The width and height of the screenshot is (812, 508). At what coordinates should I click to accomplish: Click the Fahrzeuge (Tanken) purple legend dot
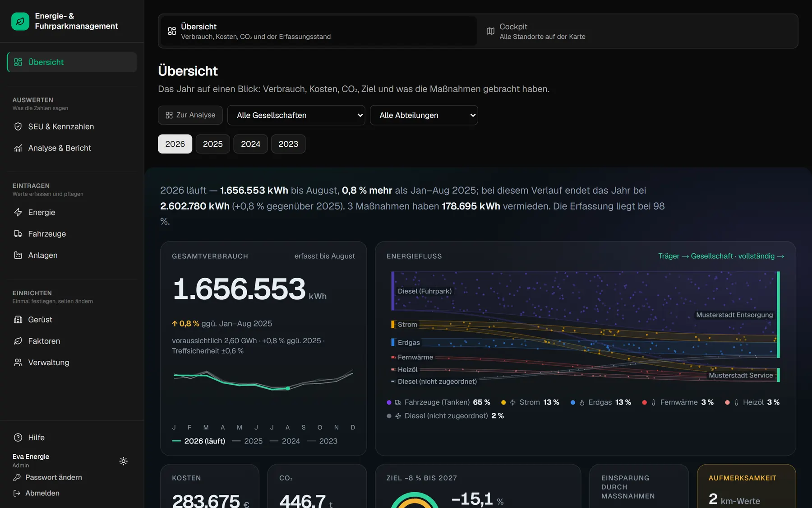pos(389,402)
